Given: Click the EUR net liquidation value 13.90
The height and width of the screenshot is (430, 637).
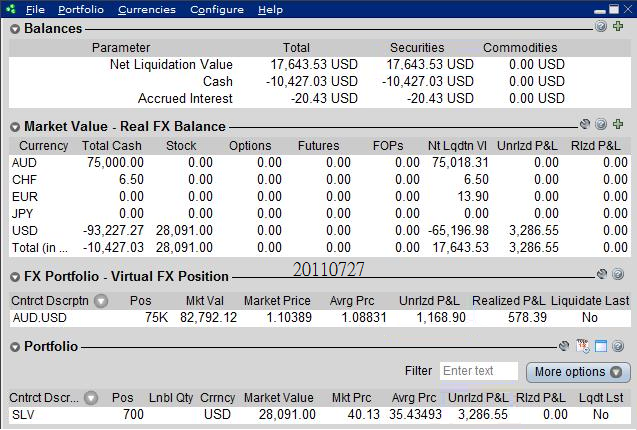Looking at the screenshot, I should tap(473, 197).
